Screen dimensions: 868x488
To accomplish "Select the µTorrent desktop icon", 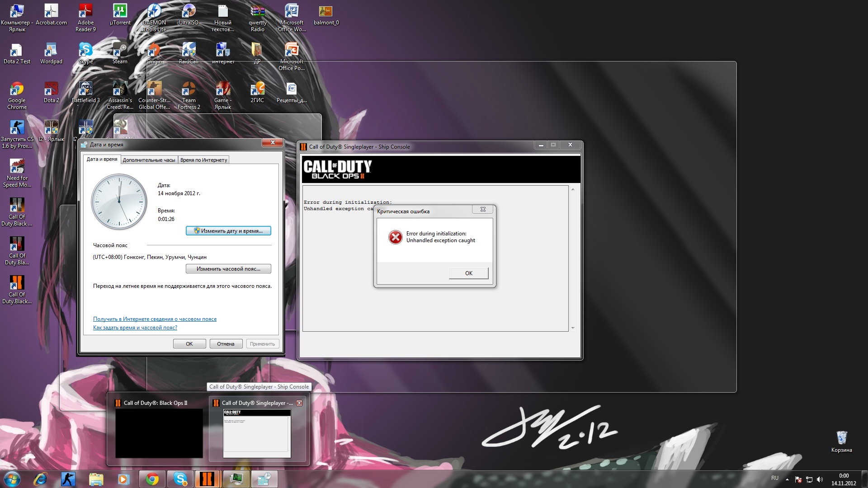I will pyautogui.click(x=120, y=15).
